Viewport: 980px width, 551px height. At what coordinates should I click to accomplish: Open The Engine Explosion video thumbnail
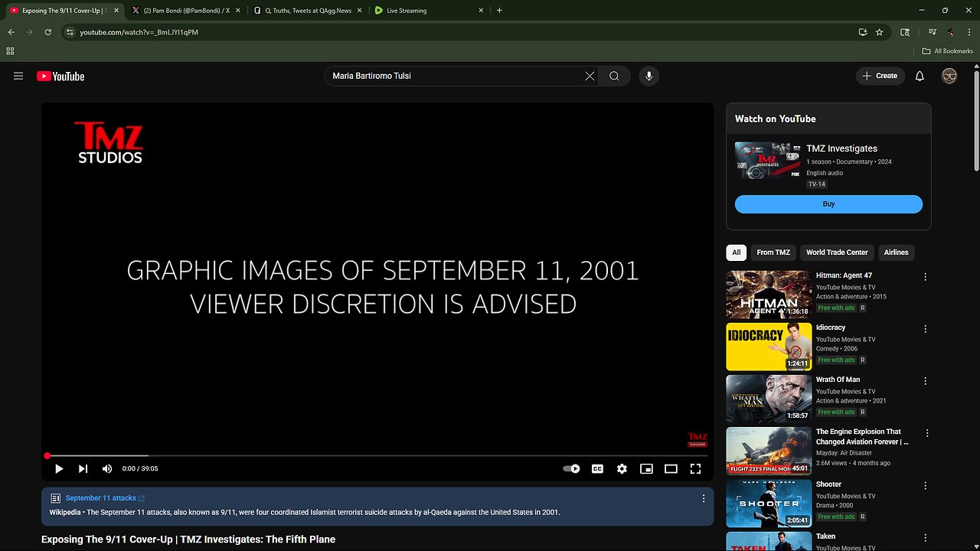(x=769, y=451)
